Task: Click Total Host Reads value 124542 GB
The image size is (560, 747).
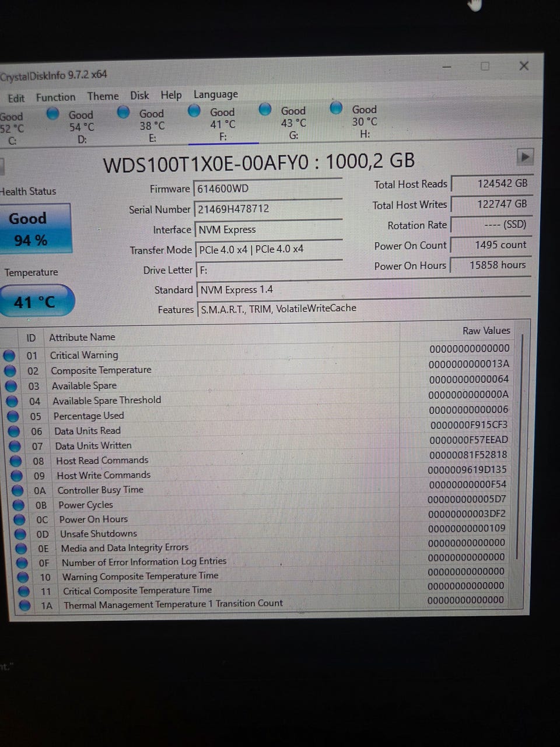Action: click(x=491, y=183)
